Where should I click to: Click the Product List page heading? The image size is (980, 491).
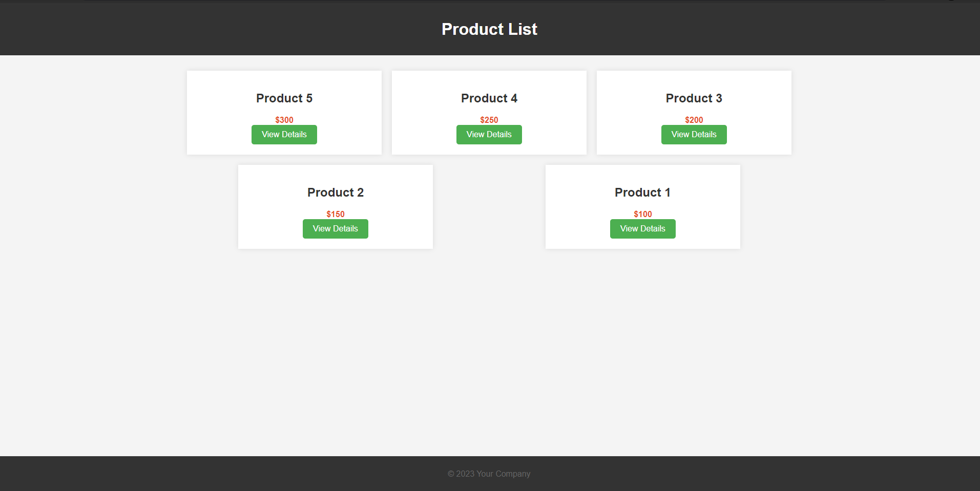tap(489, 29)
